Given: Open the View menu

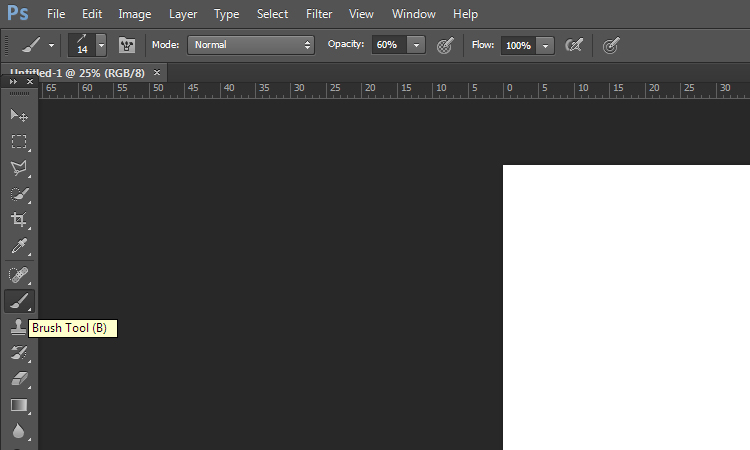Looking at the screenshot, I should [x=361, y=14].
